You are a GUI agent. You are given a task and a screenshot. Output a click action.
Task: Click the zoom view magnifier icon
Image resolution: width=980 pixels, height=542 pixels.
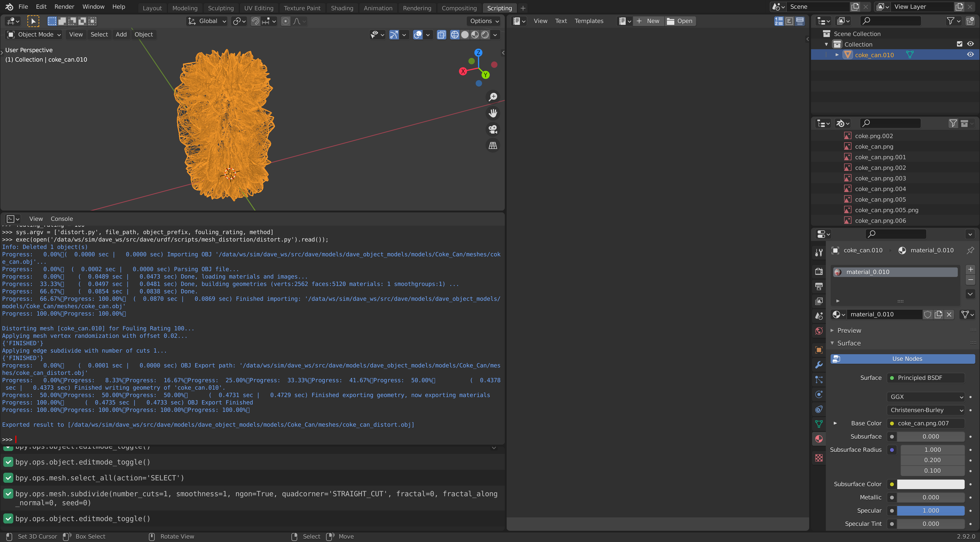(x=493, y=97)
